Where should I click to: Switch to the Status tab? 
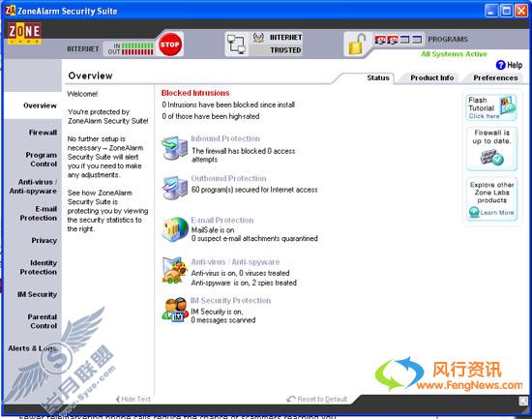coord(378,78)
